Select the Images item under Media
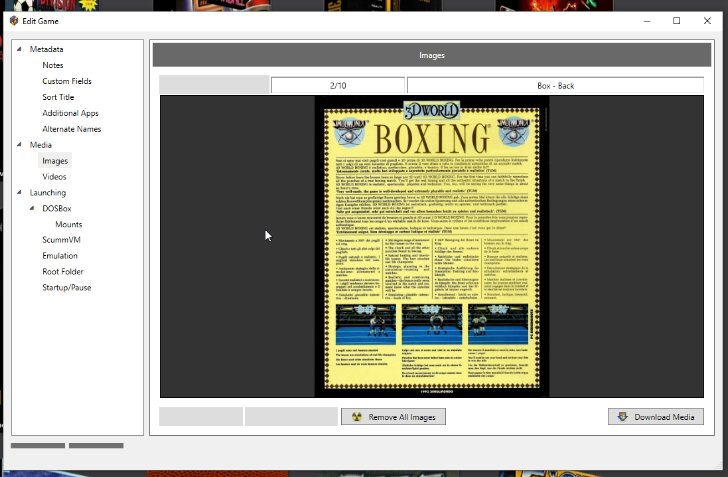728x477 pixels. 55,161
